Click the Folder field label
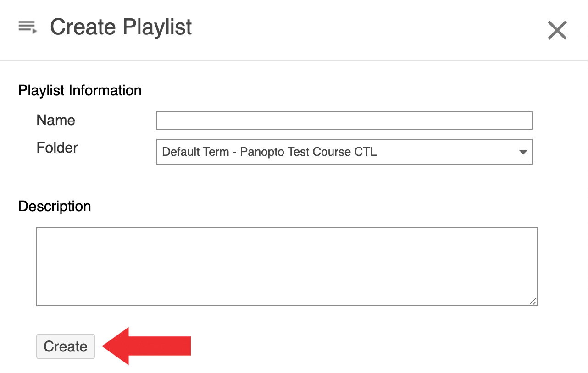Image resolution: width=588 pixels, height=373 pixels. click(x=57, y=148)
